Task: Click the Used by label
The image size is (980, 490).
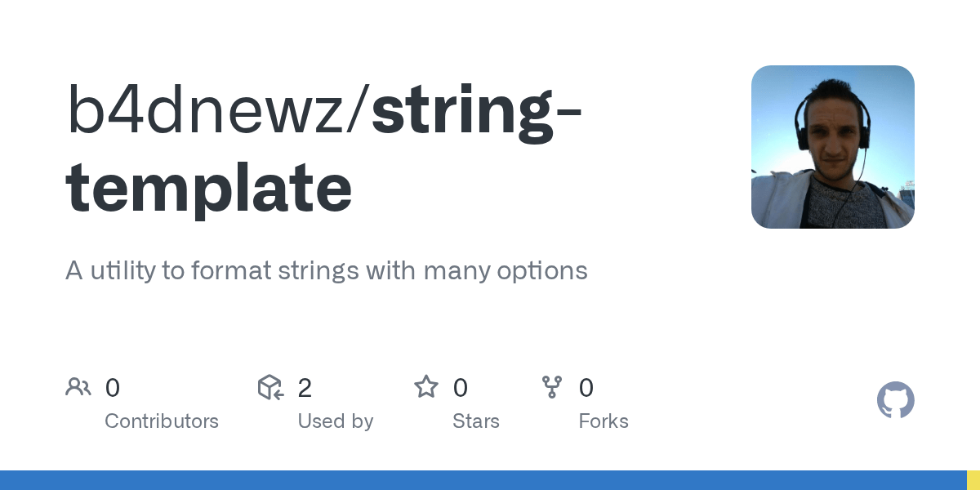Action: click(x=335, y=421)
